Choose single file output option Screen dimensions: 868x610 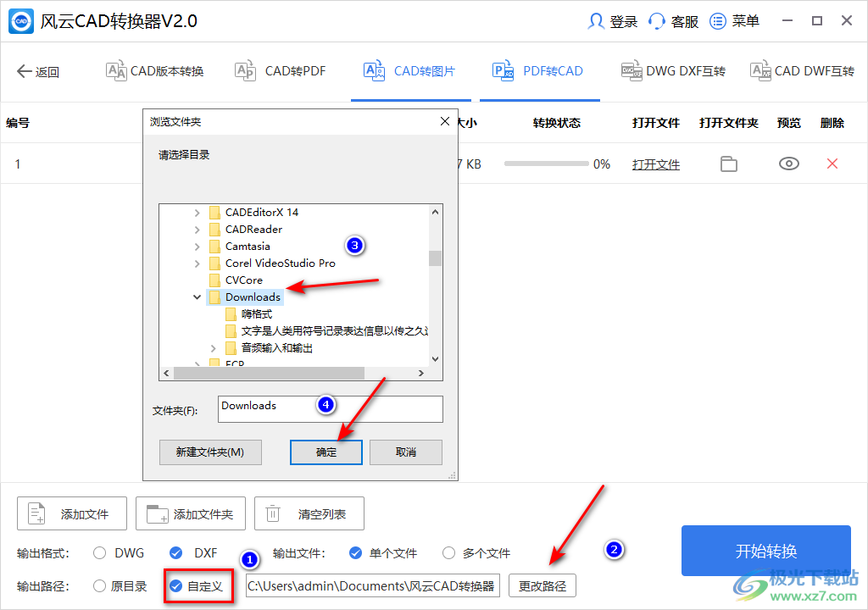click(355, 553)
